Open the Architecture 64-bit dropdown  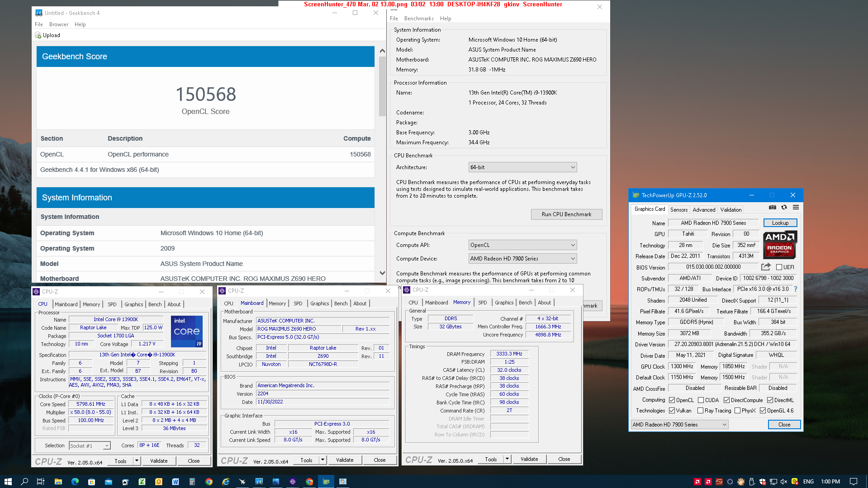(522, 167)
